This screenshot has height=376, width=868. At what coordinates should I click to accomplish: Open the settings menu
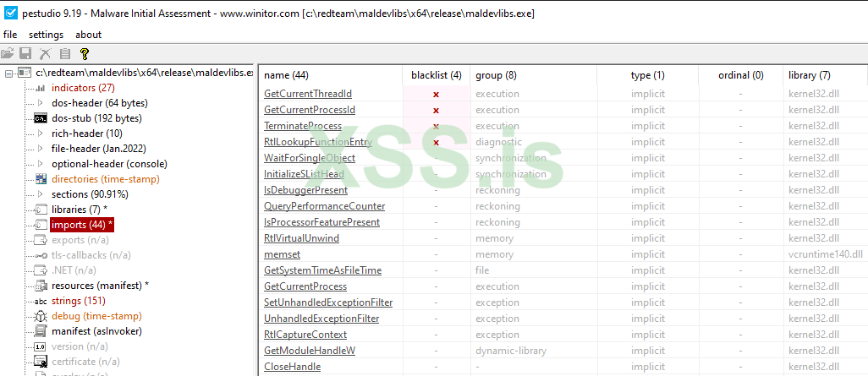coord(46,35)
